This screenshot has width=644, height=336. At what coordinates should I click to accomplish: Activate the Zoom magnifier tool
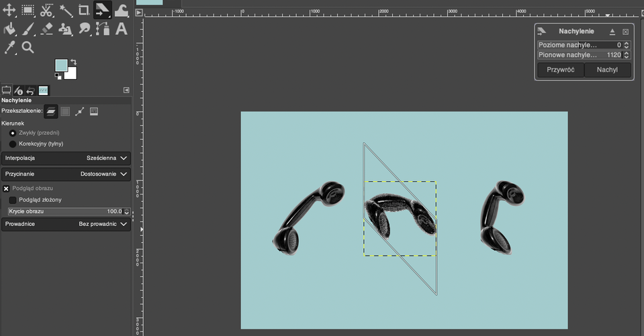[28, 47]
